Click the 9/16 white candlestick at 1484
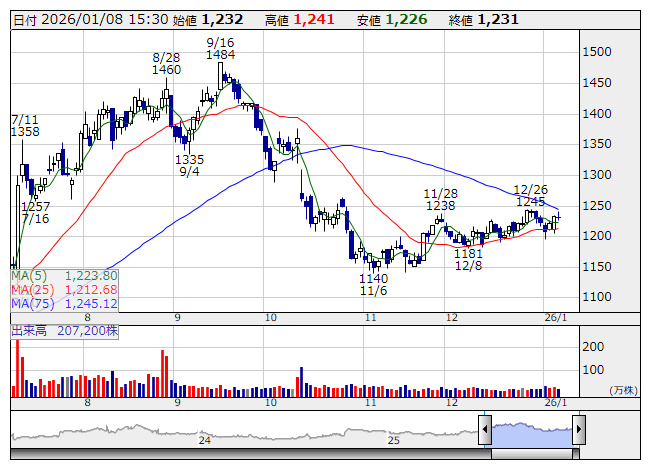Screen dimensions: 653x470 coord(220,76)
